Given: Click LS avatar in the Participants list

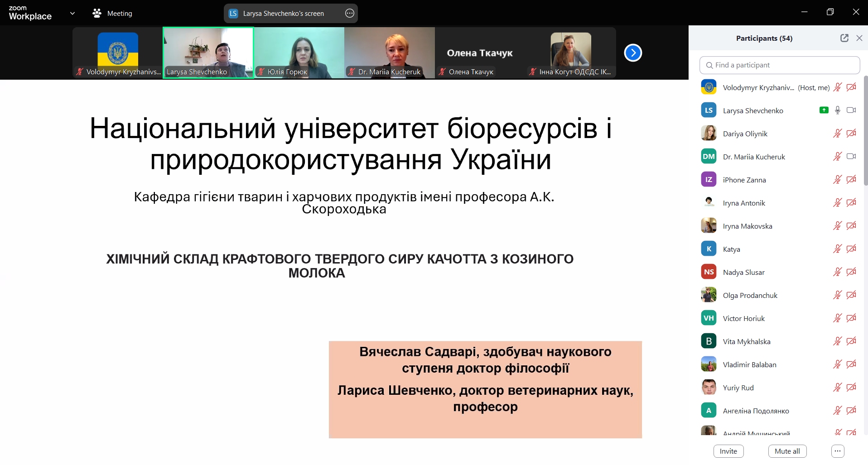Looking at the screenshot, I should (709, 110).
